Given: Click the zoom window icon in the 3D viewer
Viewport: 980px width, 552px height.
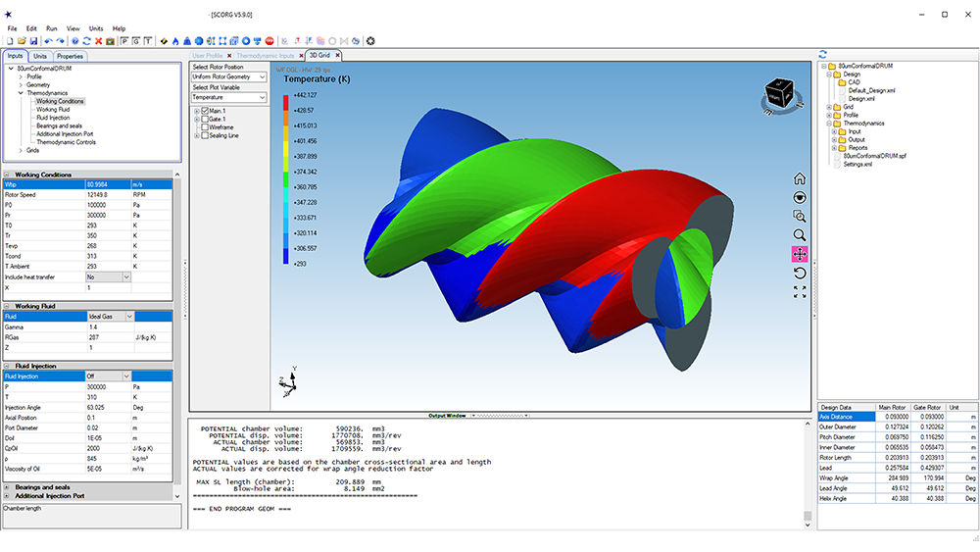Looking at the screenshot, I should 800,217.
